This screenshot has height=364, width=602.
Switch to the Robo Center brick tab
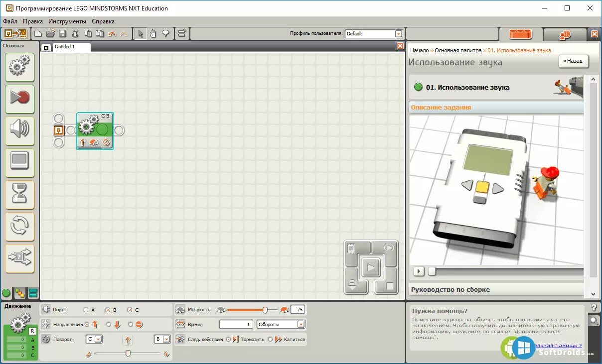click(x=520, y=34)
